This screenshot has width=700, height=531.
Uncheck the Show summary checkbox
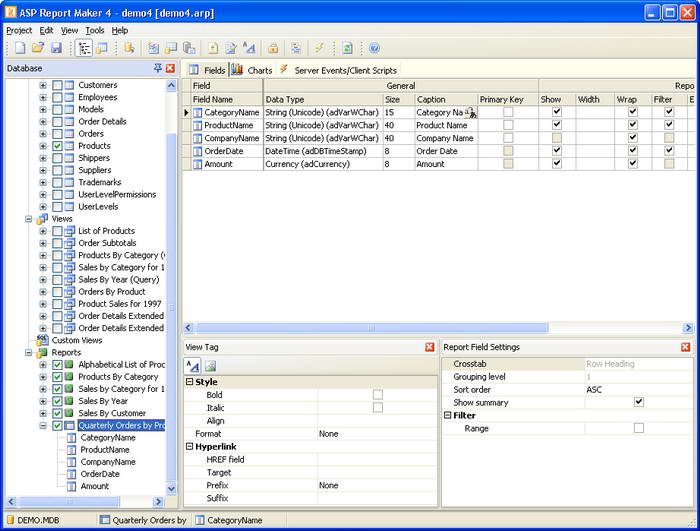coord(639,402)
